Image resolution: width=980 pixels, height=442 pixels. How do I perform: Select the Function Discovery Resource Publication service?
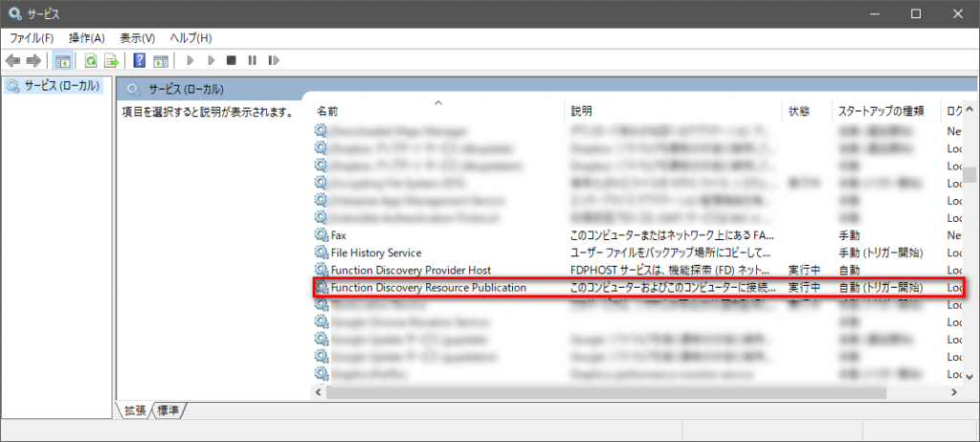coord(428,287)
